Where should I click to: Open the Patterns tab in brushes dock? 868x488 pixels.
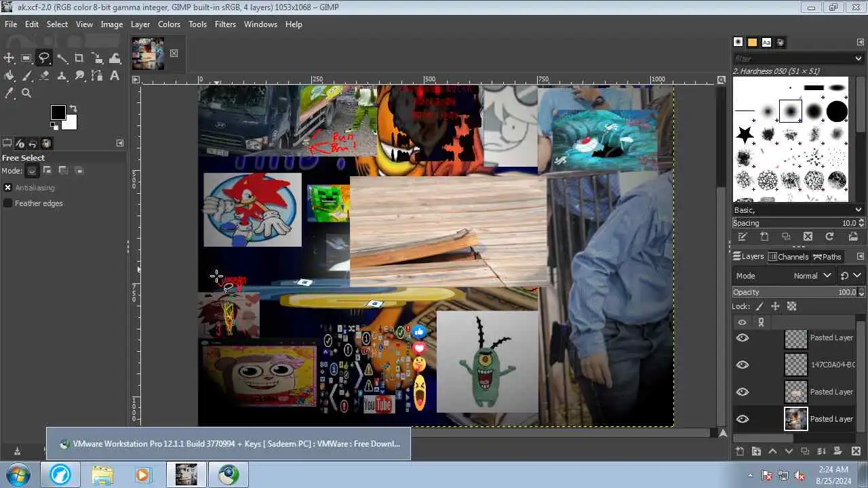pyautogui.click(x=752, y=42)
